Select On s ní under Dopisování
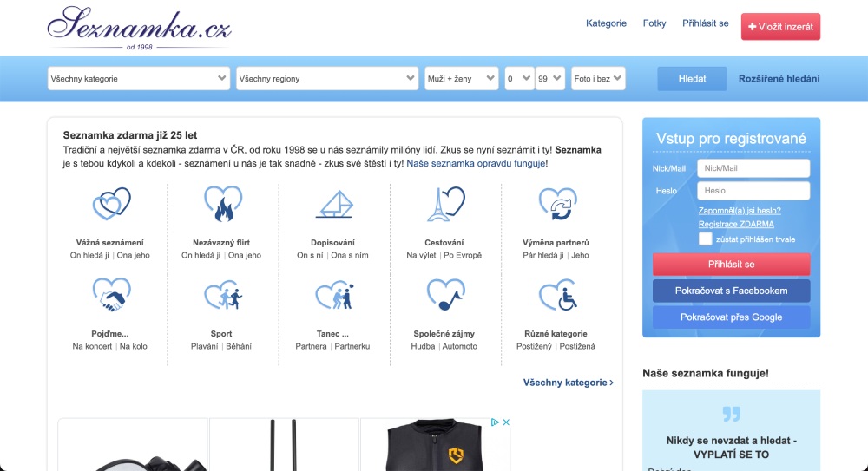This screenshot has width=868, height=471. (x=310, y=255)
